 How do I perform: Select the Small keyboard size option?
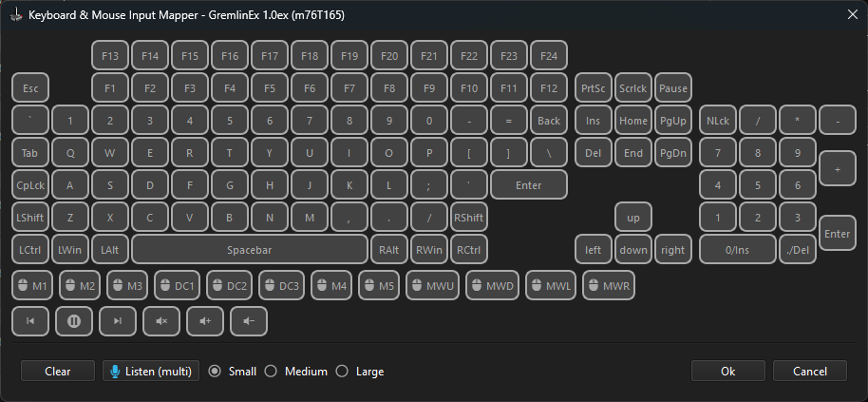coord(215,372)
